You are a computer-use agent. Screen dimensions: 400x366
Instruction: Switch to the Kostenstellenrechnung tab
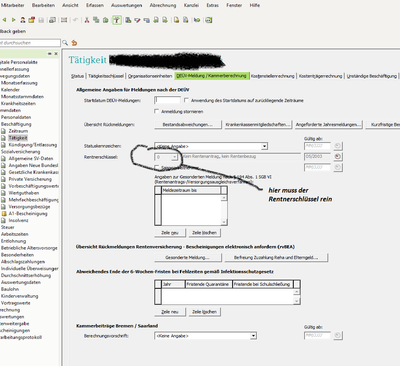pyautogui.click(x=273, y=76)
